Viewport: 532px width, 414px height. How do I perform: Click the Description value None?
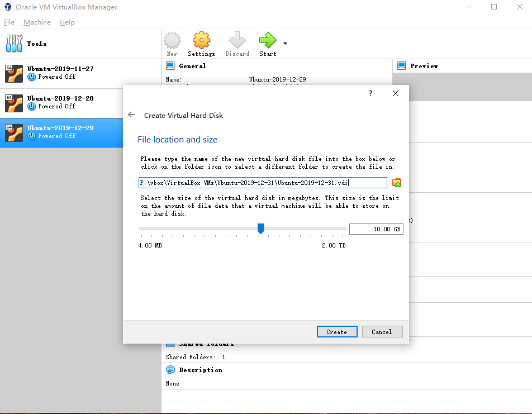pos(172,383)
